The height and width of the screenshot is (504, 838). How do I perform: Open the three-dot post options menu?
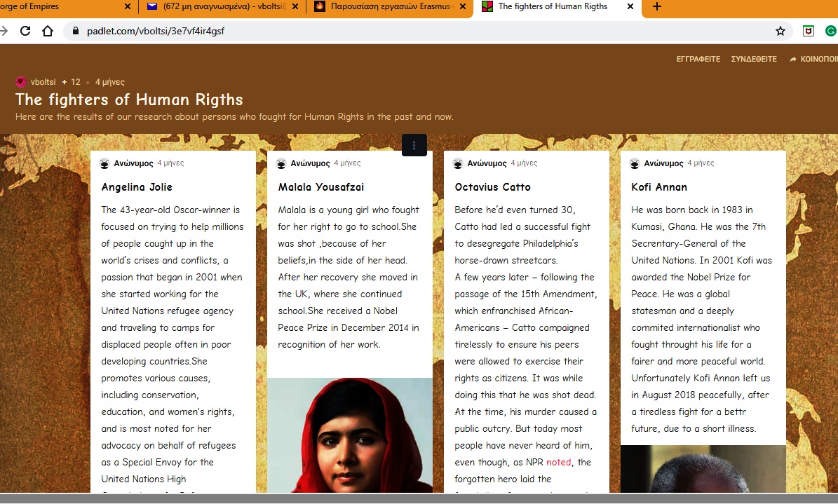coord(414,145)
